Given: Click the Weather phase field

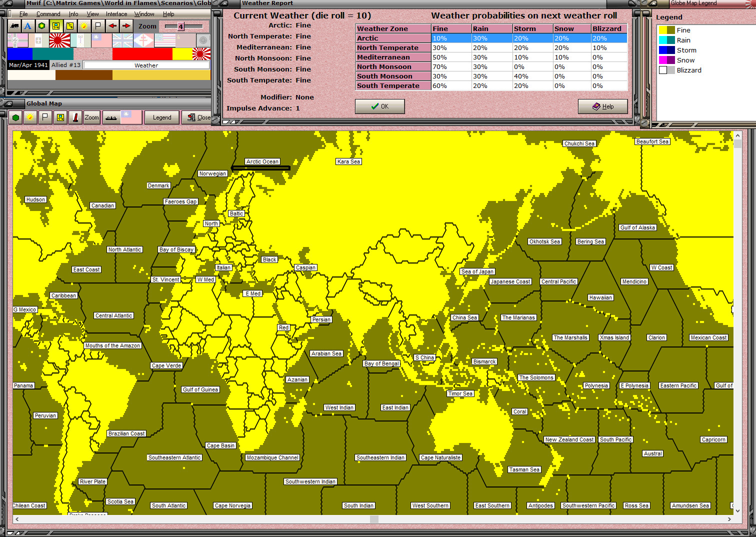Looking at the screenshot, I should point(146,65).
